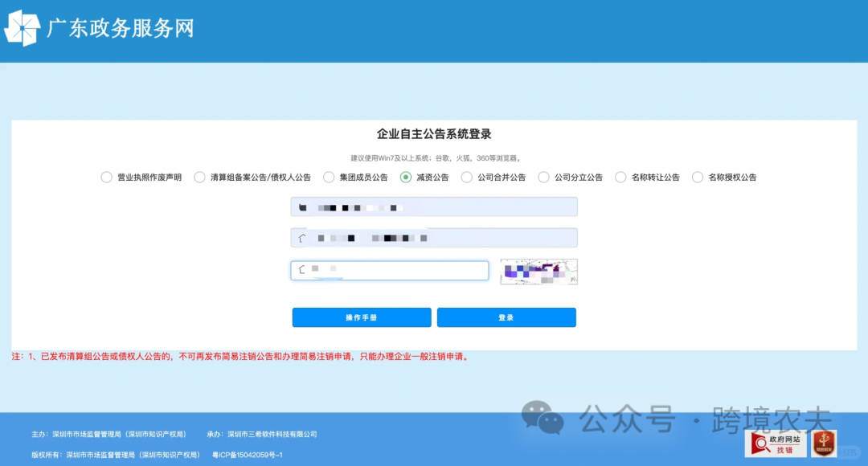The height and width of the screenshot is (466, 868).
Task: Click the icon inside the captcha field
Action: coord(301,269)
